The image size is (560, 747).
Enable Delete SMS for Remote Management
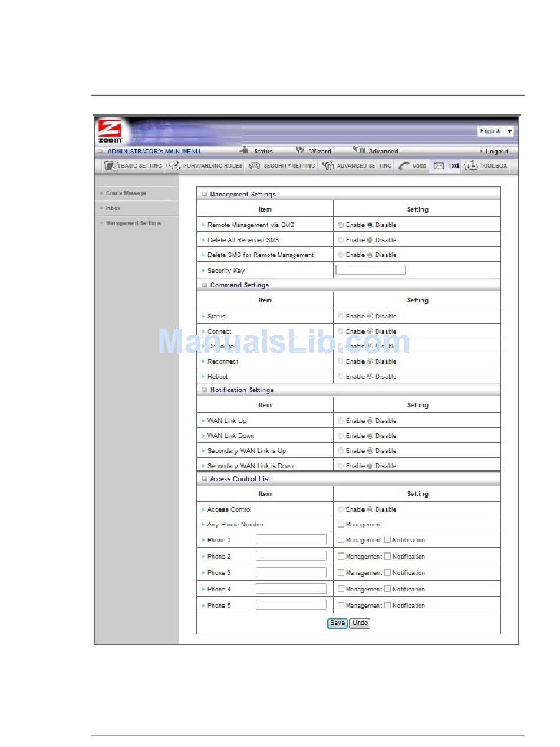coord(341,255)
